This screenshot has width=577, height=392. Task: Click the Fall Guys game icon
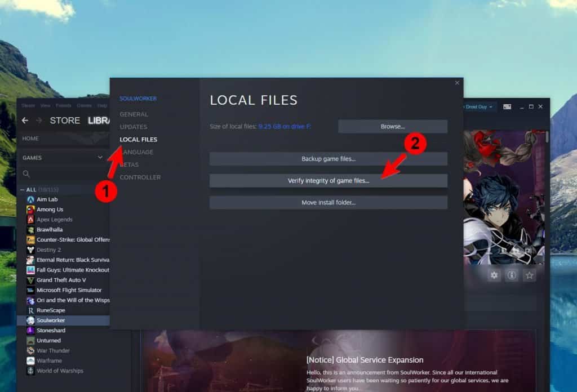coord(30,270)
